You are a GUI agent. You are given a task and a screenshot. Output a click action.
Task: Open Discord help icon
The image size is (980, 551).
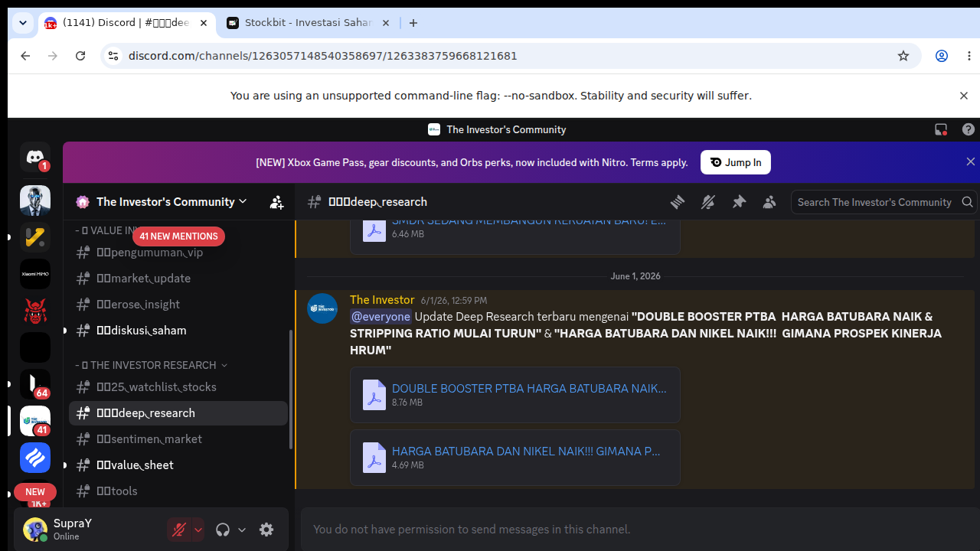click(969, 129)
